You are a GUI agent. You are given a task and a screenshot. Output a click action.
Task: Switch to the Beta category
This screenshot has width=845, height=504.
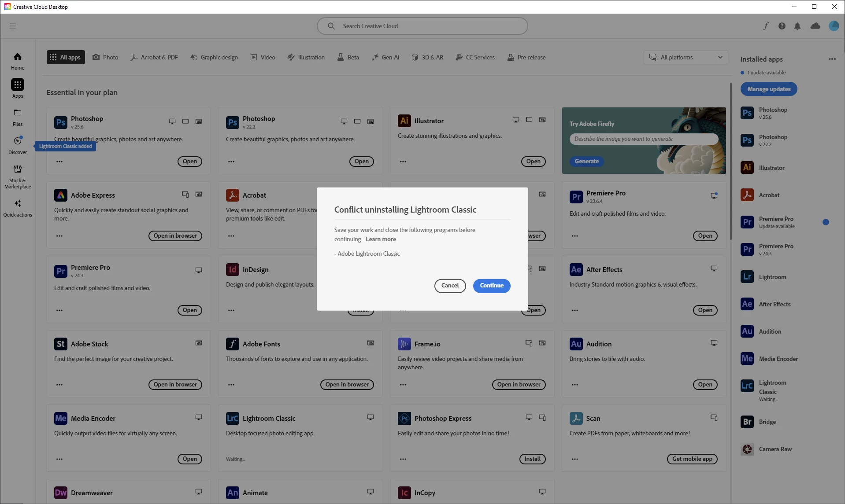348,57
